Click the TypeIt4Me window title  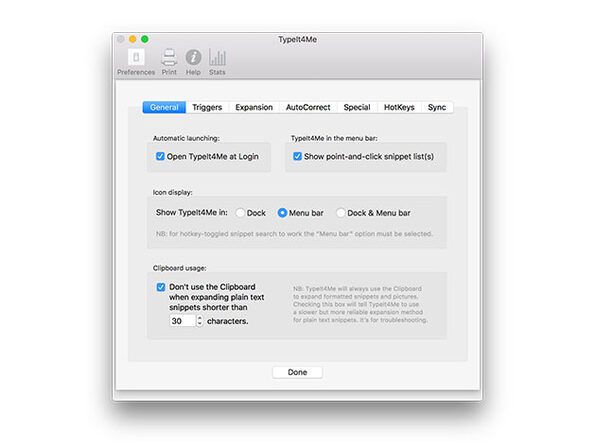(x=297, y=40)
